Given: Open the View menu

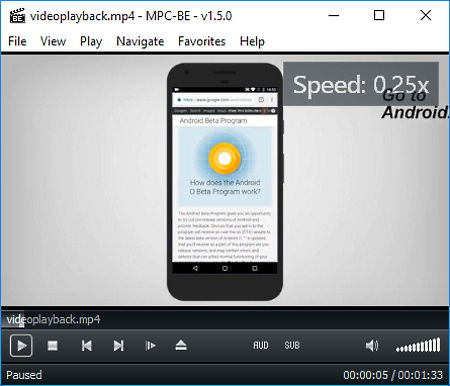Looking at the screenshot, I should 53,41.
